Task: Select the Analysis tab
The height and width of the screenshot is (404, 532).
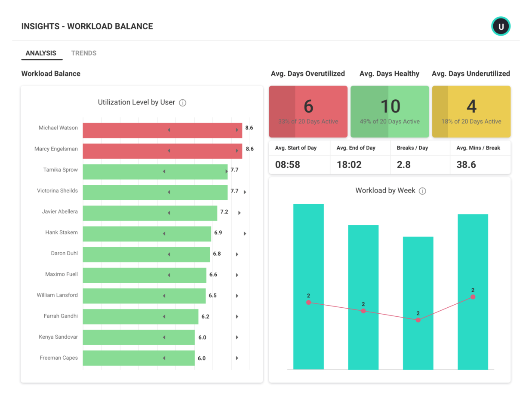Action: 41,53
